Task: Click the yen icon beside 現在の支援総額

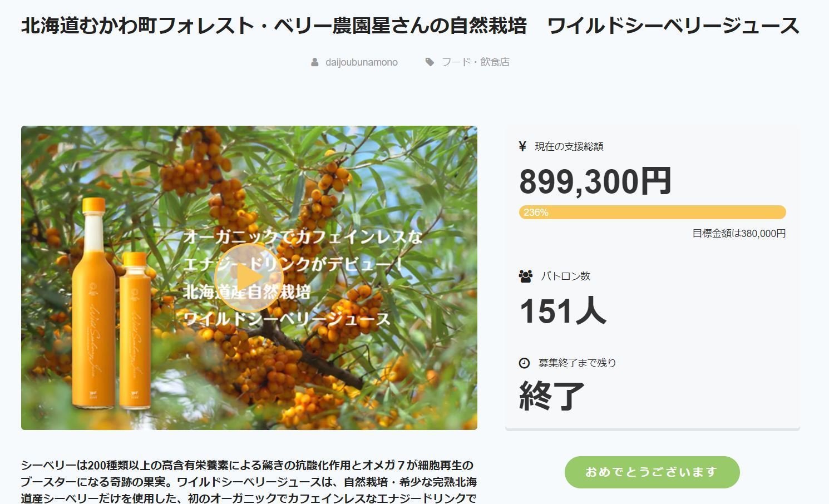Action: click(522, 146)
